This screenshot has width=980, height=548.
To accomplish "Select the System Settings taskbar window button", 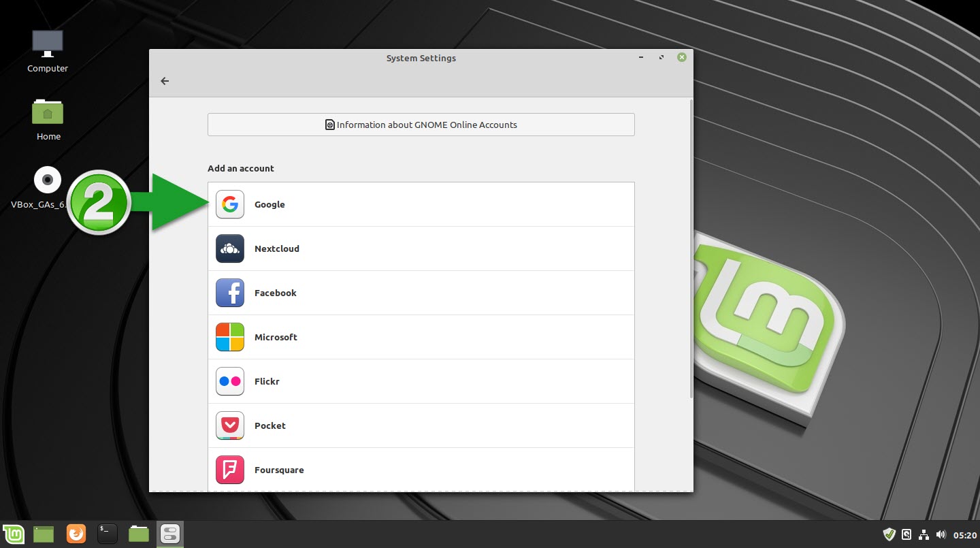I will click(170, 534).
